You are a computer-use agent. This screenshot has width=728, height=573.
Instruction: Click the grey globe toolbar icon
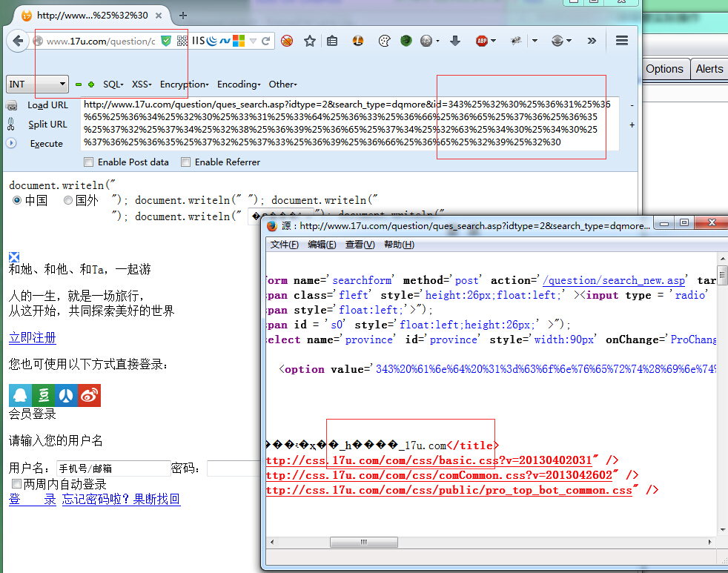[426, 41]
